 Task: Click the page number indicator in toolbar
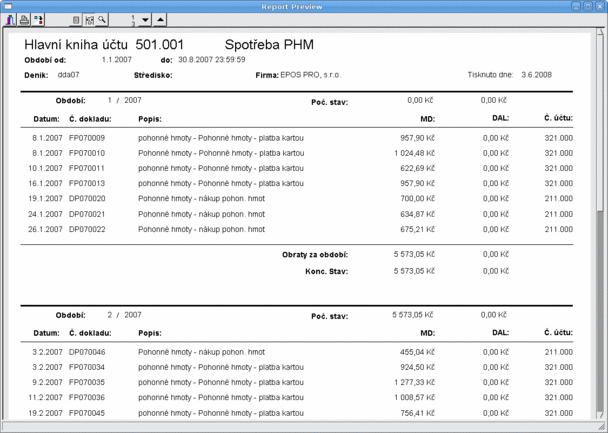pyautogui.click(x=131, y=19)
